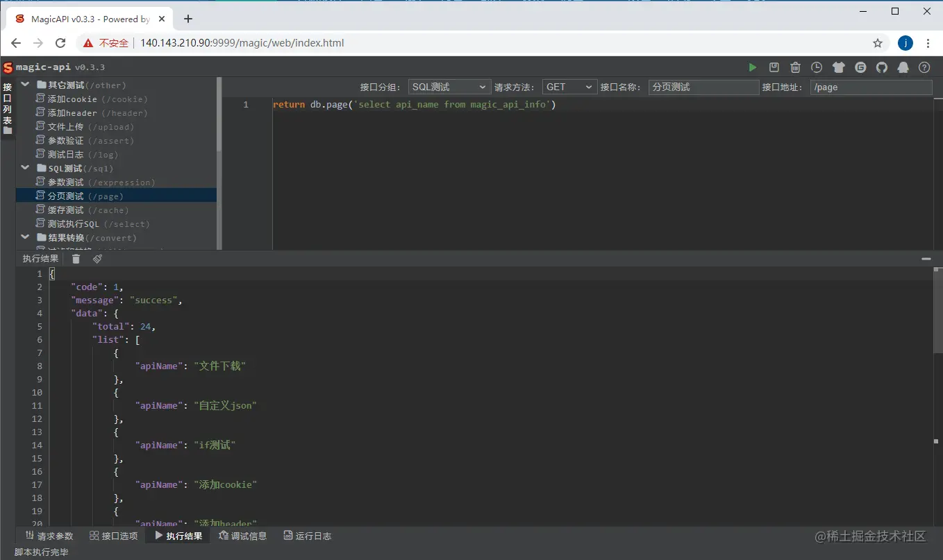Screen dimensions: 943x560
Task: Save the API with the floppy disk icon
Action: [774, 67]
